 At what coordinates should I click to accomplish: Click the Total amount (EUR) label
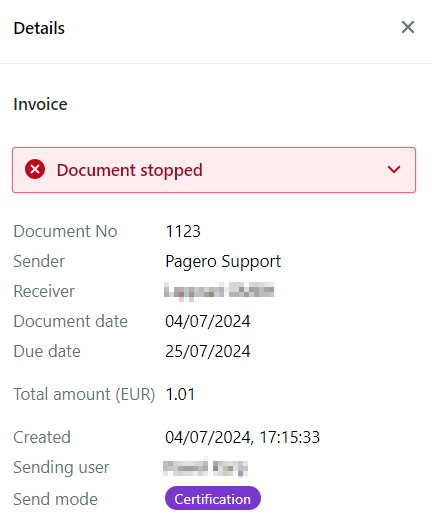84,394
